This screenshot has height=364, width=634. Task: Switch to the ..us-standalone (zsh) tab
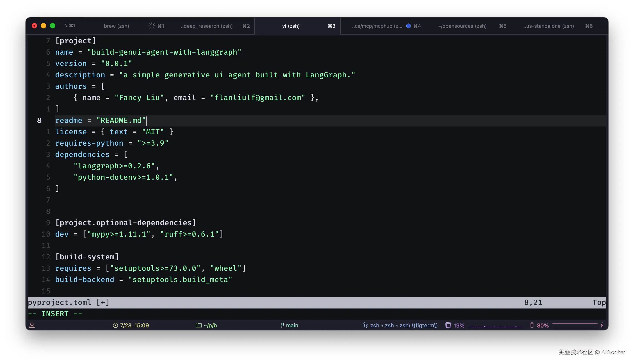(548, 26)
